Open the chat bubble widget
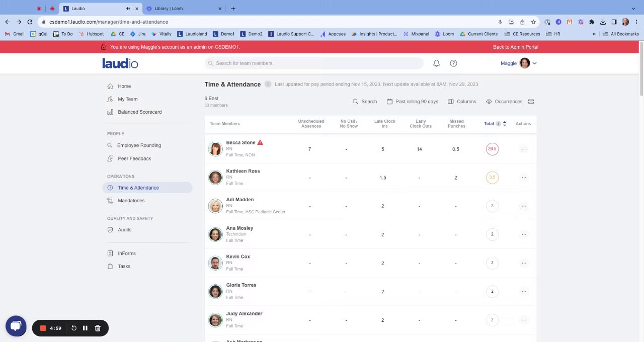This screenshot has width=644, height=342. [x=16, y=326]
